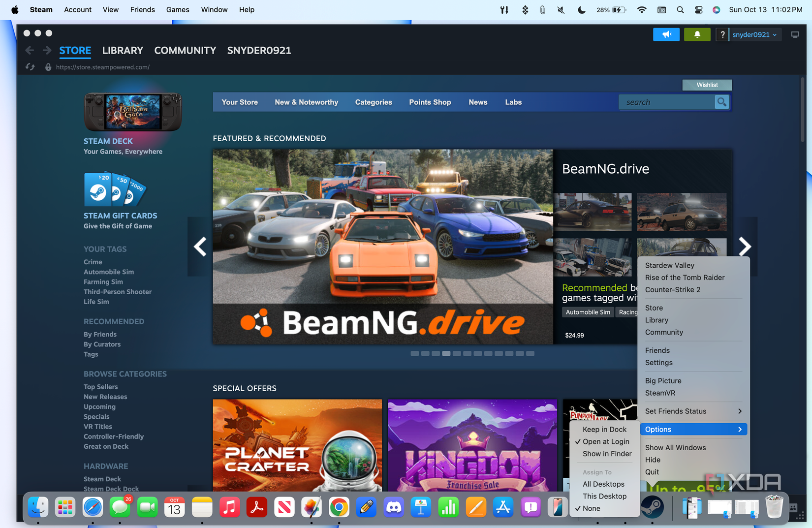Image resolution: width=812 pixels, height=528 pixels.
Task: Expand the Options submenu entry
Action: (693, 429)
